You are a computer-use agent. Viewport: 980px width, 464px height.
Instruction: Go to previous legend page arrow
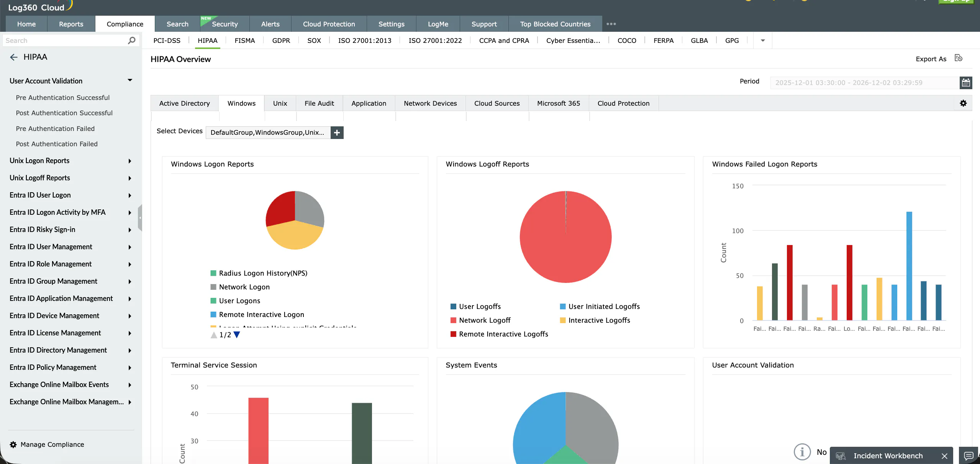pos(214,335)
